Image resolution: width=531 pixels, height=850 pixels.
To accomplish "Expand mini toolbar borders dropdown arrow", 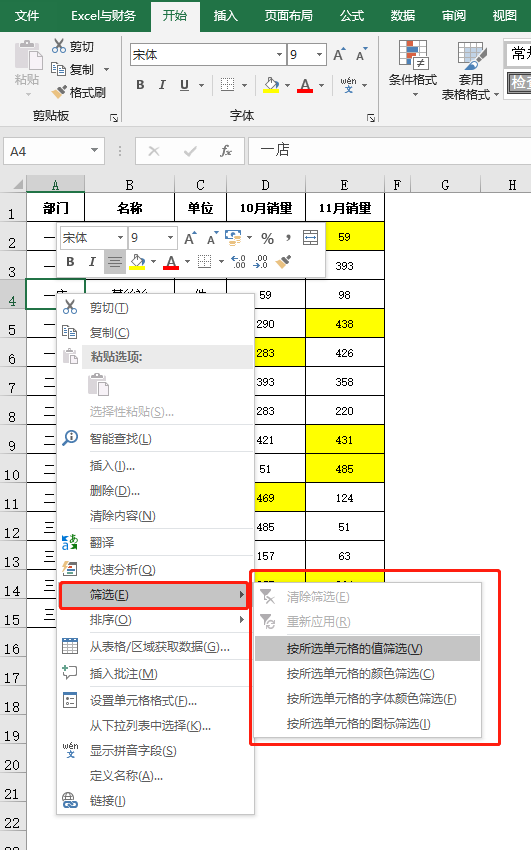I will click(221, 262).
